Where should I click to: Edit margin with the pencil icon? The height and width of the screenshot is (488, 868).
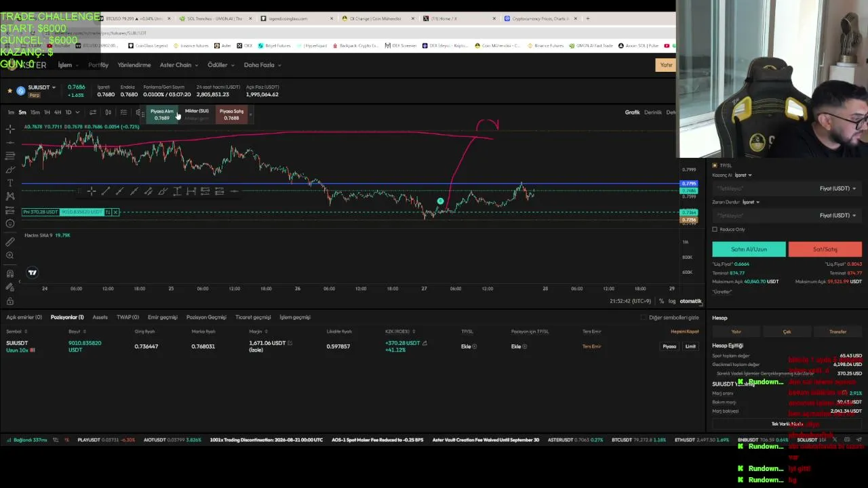coord(290,343)
